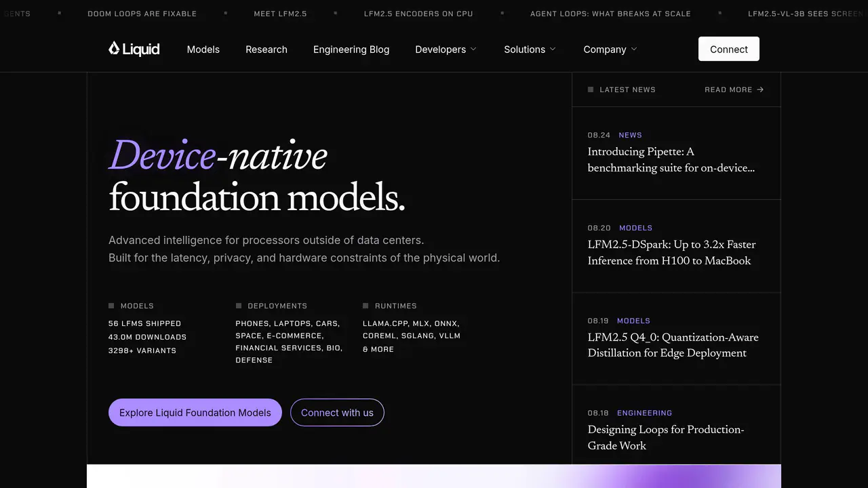Click the MODELS tag dated 08.20
This screenshot has width=868, height=488.
click(635, 228)
